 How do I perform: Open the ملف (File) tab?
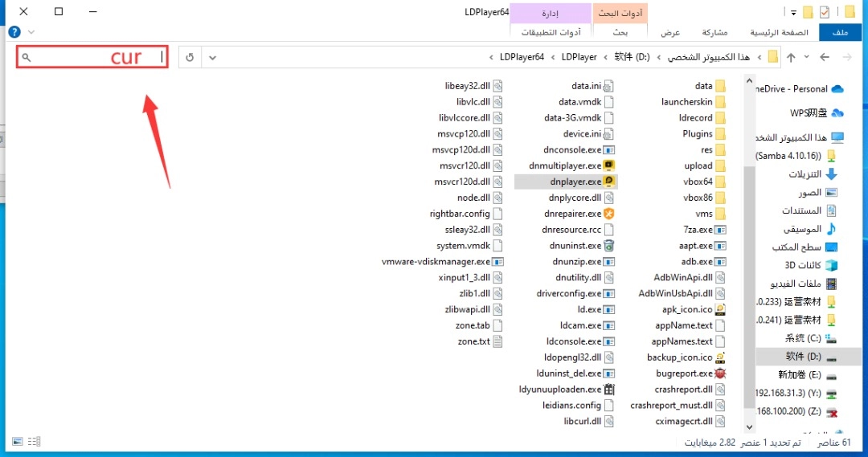click(840, 32)
